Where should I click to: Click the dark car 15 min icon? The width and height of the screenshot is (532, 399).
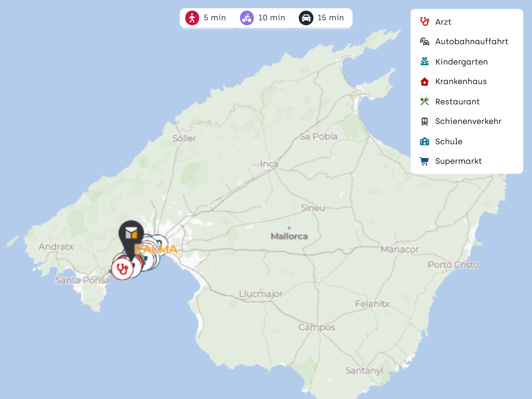[306, 18]
